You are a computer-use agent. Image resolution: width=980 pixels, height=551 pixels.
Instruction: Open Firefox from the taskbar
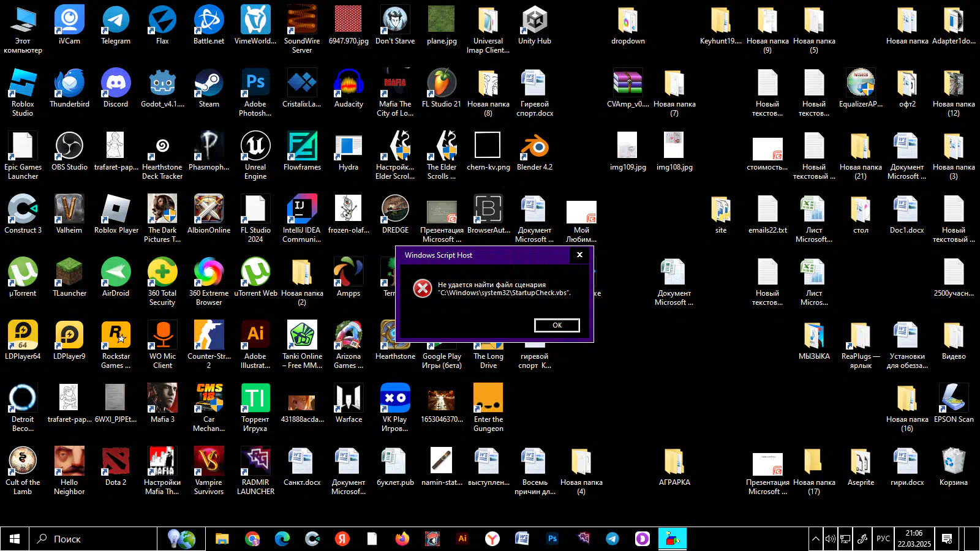point(402,539)
